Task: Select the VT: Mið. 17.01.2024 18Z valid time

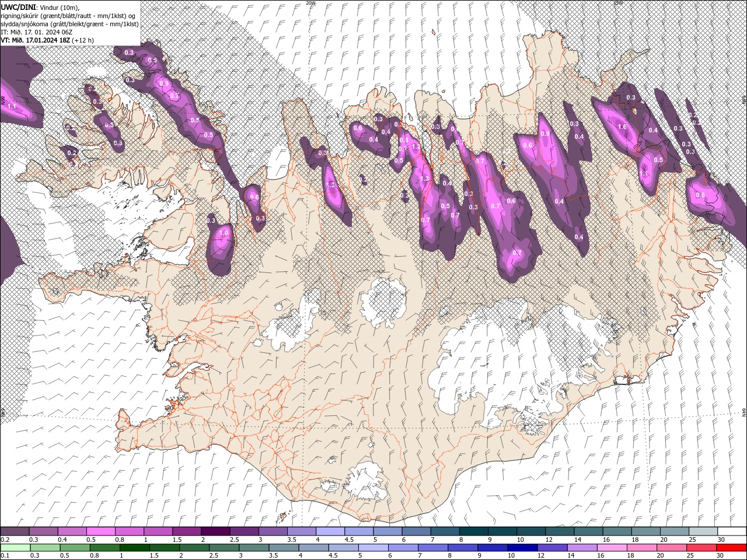Action: click(x=36, y=40)
